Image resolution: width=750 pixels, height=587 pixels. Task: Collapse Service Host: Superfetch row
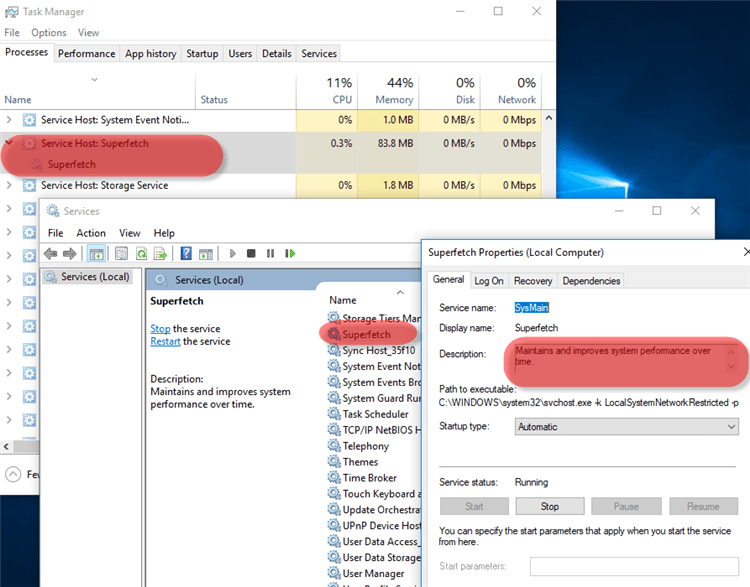coord(9,143)
